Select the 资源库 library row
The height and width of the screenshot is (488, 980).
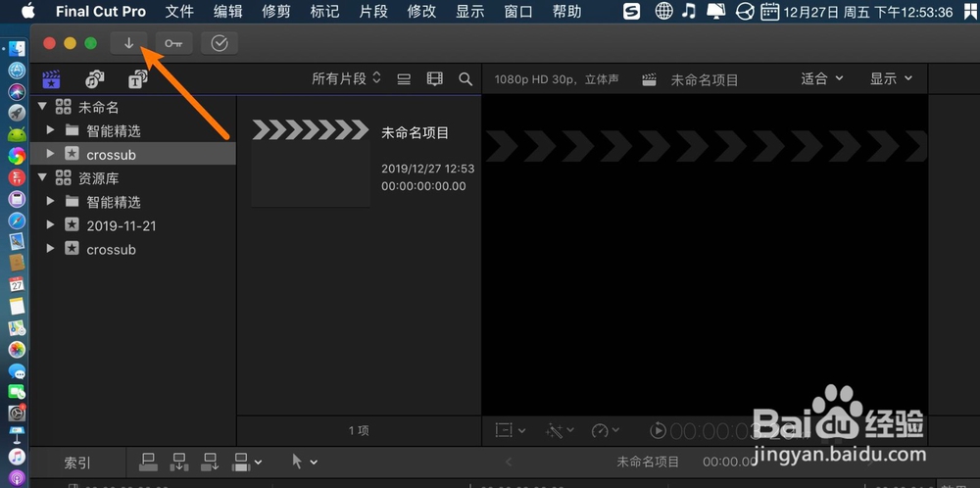point(133,178)
